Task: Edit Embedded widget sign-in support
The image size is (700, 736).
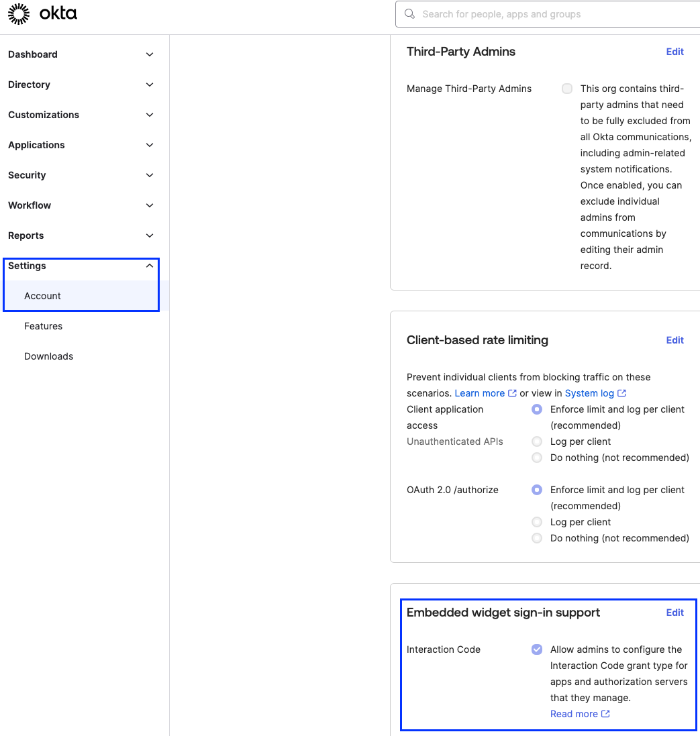Action: pos(674,613)
